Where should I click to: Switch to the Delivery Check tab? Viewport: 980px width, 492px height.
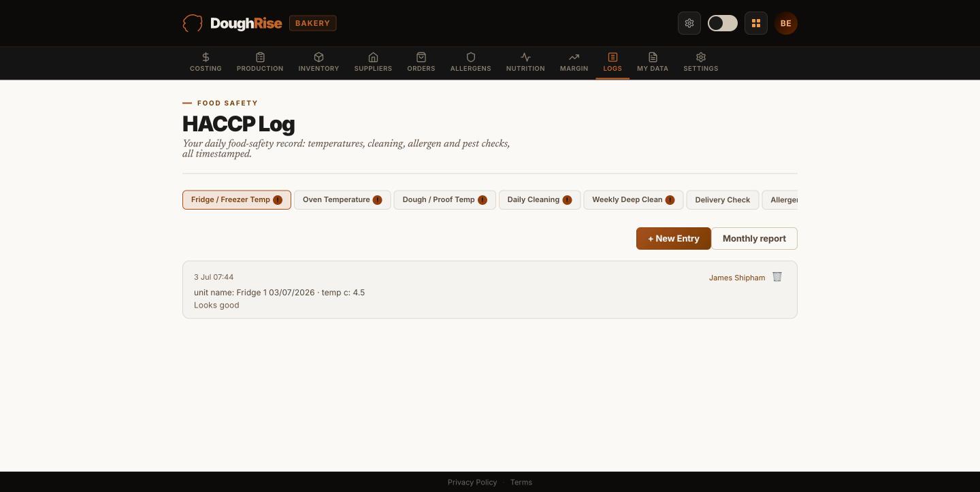[723, 200]
